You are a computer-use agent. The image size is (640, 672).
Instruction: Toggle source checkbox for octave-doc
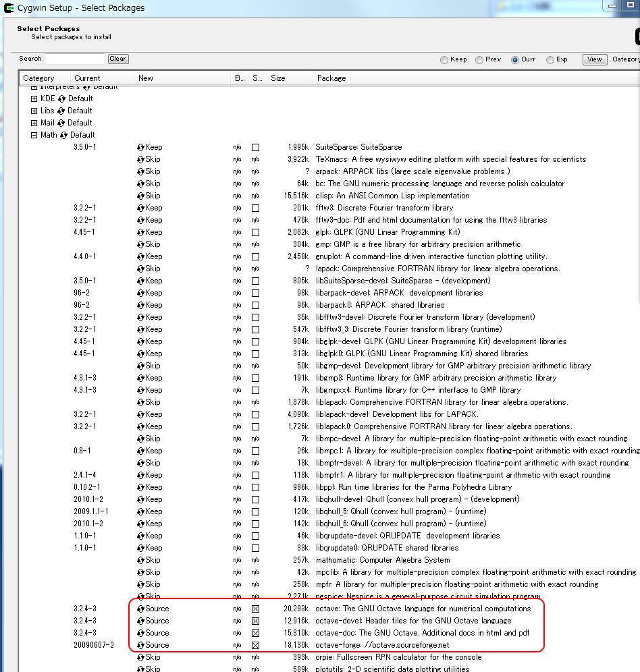point(256,633)
